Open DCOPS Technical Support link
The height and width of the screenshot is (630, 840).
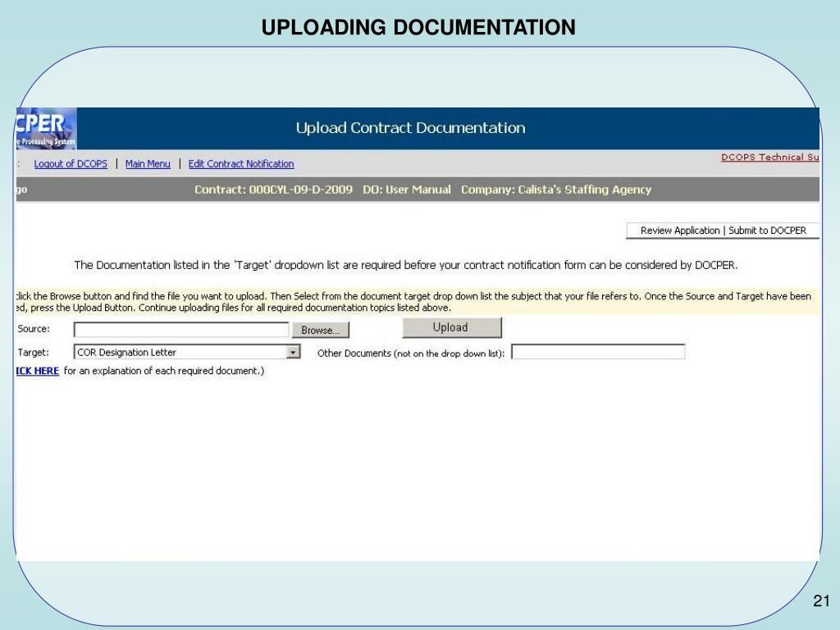[769, 157]
